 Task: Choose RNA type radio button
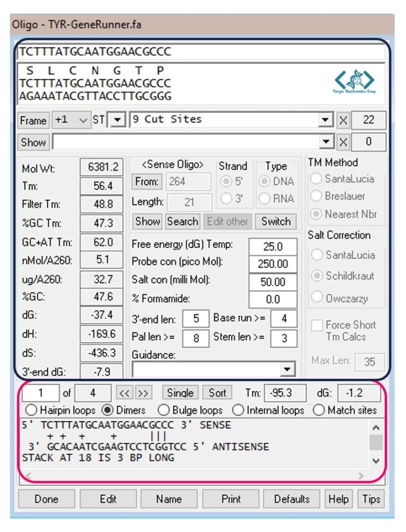pyautogui.click(x=265, y=198)
